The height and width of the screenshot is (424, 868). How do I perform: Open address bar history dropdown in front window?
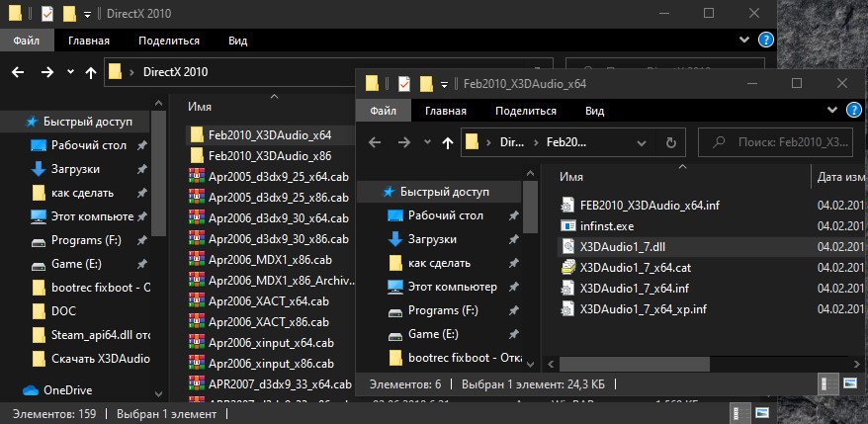[642, 142]
